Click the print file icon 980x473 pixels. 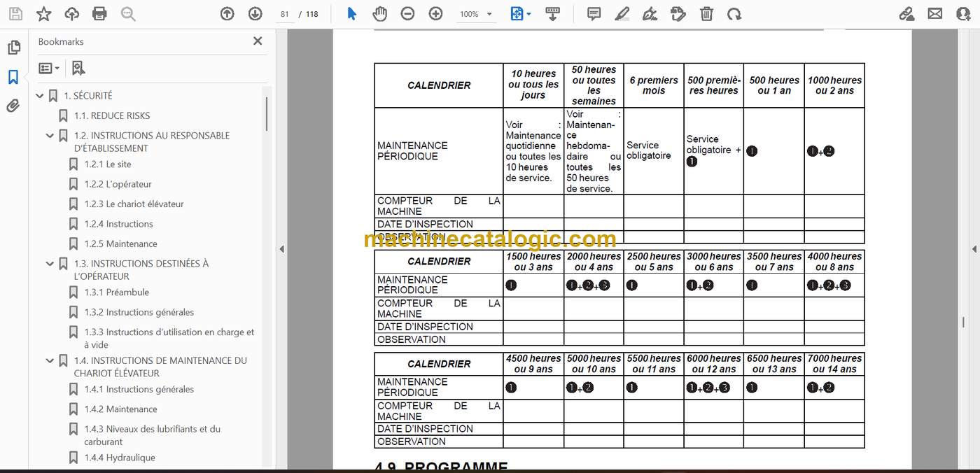[x=99, y=13]
